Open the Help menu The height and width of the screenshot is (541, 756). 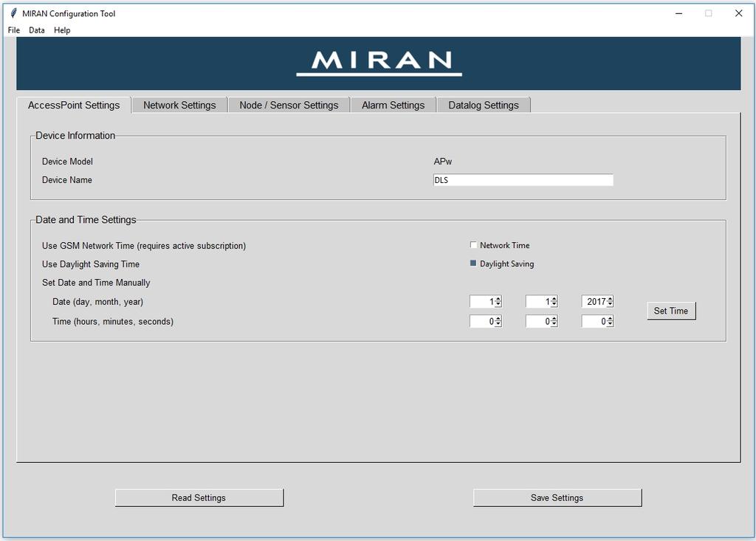click(x=62, y=30)
